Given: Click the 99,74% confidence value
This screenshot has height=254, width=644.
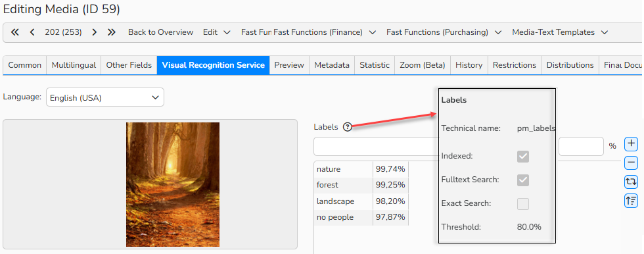Looking at the screenshot, I should point(390,169).
